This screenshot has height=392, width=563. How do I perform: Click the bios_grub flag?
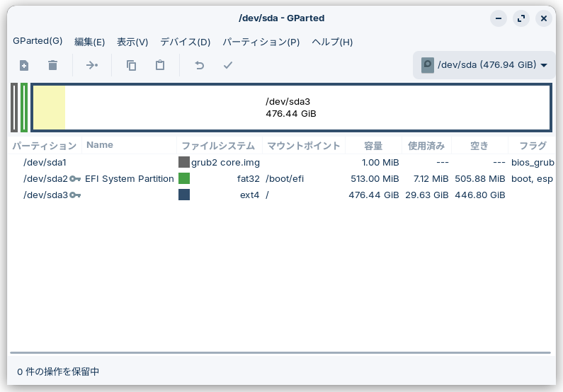click(x=533, y=163)
